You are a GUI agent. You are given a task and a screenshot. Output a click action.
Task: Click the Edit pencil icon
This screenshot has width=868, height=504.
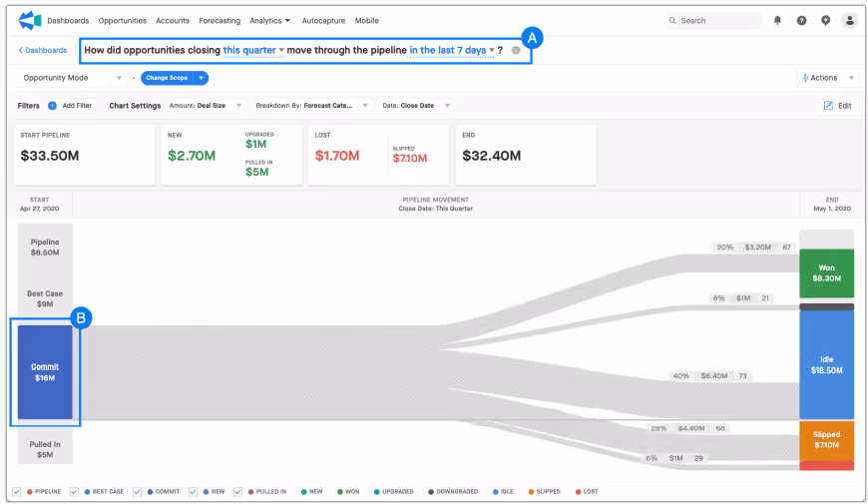click(x=828, y=105)
